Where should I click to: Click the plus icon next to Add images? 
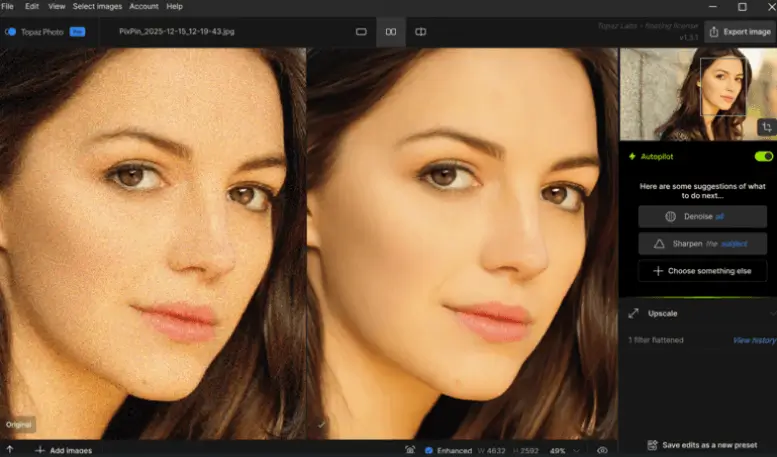tap(40, 450)
